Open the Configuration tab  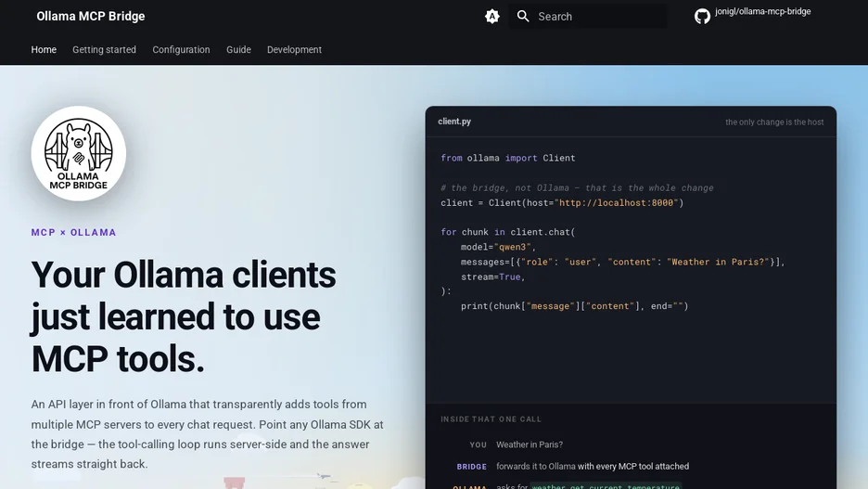tap(181, 50)
